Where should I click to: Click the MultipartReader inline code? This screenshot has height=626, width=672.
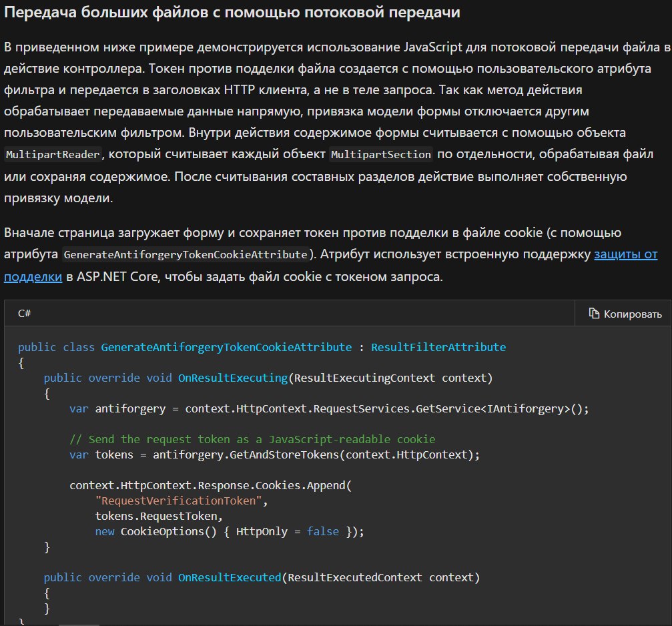pos(53,155)
